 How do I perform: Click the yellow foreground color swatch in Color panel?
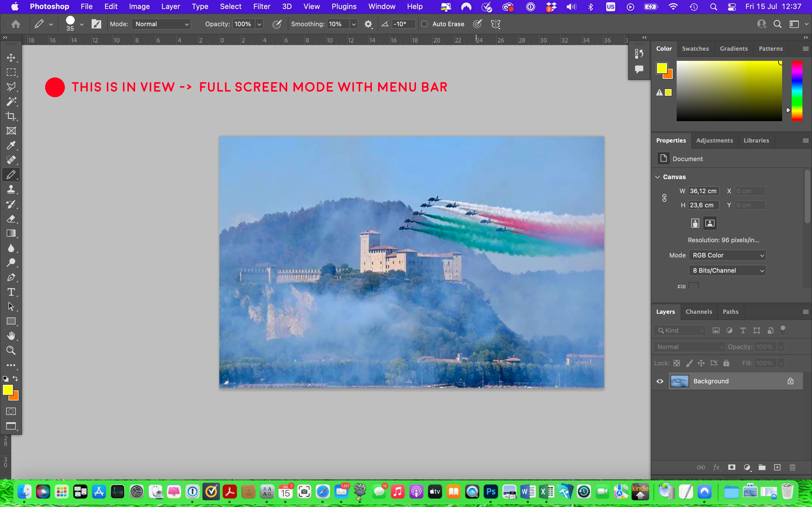(x=661, y=68)
